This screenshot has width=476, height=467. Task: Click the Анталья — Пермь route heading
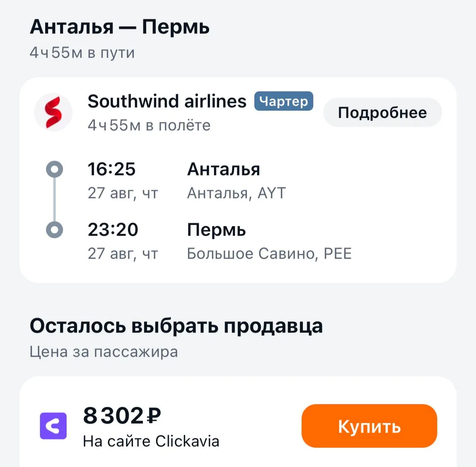(120, 27)
